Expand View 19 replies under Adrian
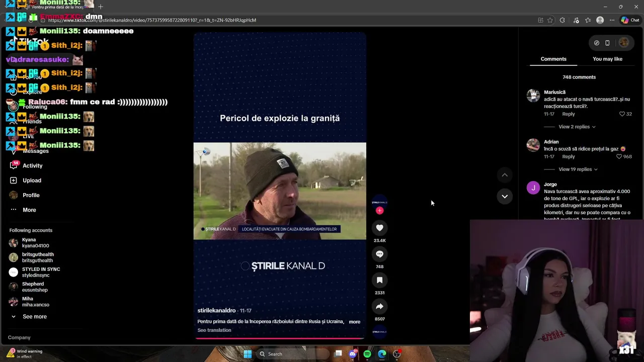 point(578,169)
